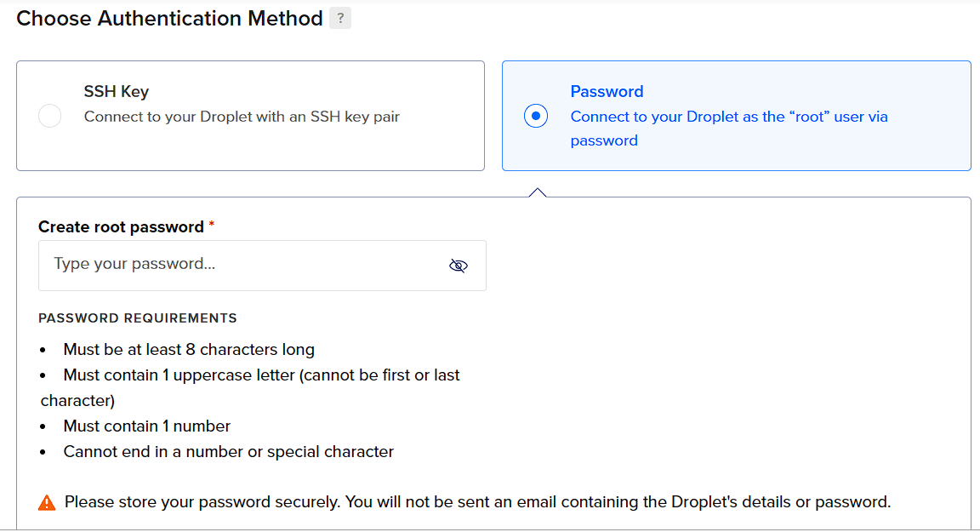Click the "PASSWORD REQUIREMENTS" heading
Viewport: 980px width, 532px height.
[138, 318]
